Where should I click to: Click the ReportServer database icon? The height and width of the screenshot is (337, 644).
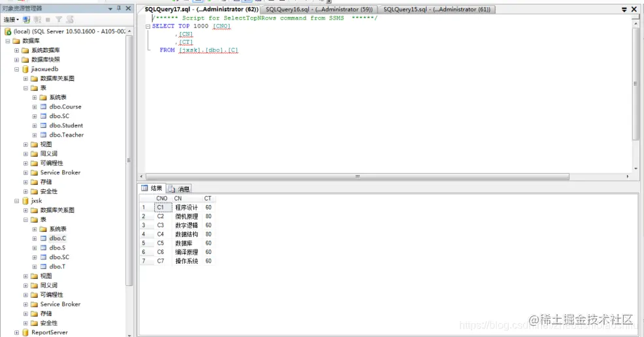[x=25, y=332]
